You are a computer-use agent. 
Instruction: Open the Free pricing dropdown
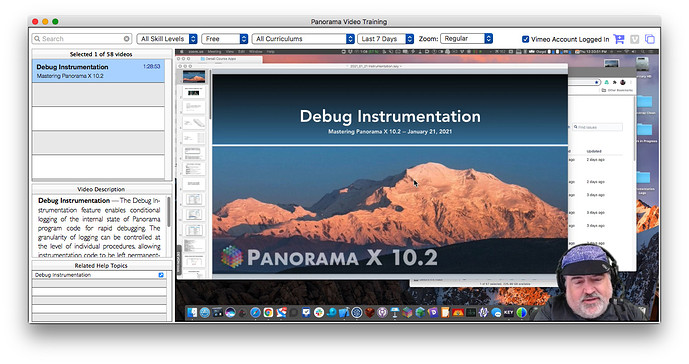pyautogui.click(x=225, y=39)
